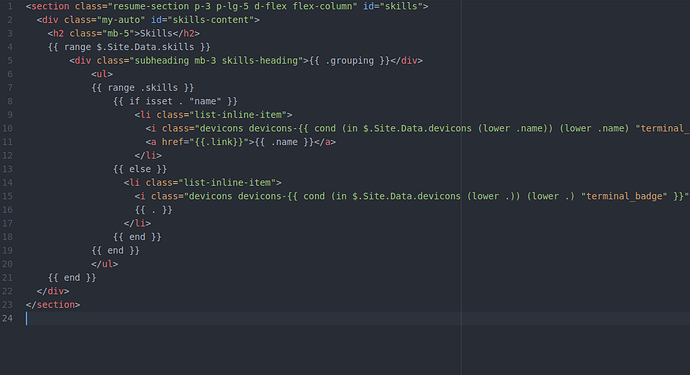The width and height of the screenshot is (690, 375).
Task: Click class="mb-5" on line 3
Action: click(x=102, y=33)
